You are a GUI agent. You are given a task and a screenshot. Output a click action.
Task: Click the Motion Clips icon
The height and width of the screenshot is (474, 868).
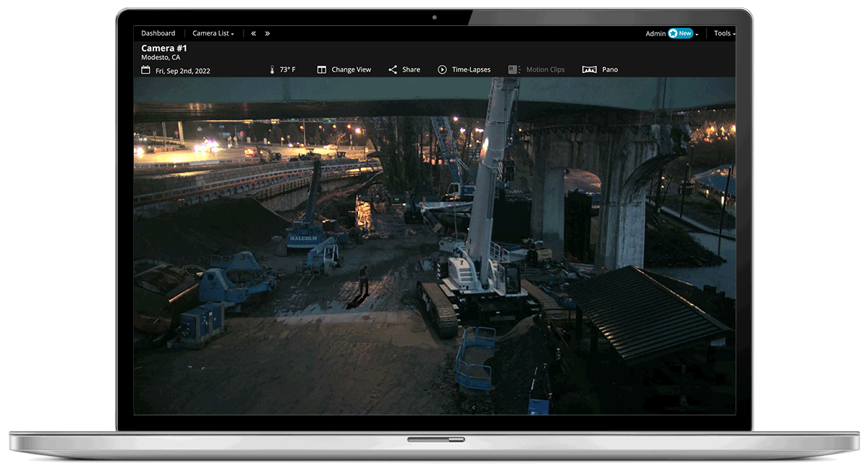(514, 69)
